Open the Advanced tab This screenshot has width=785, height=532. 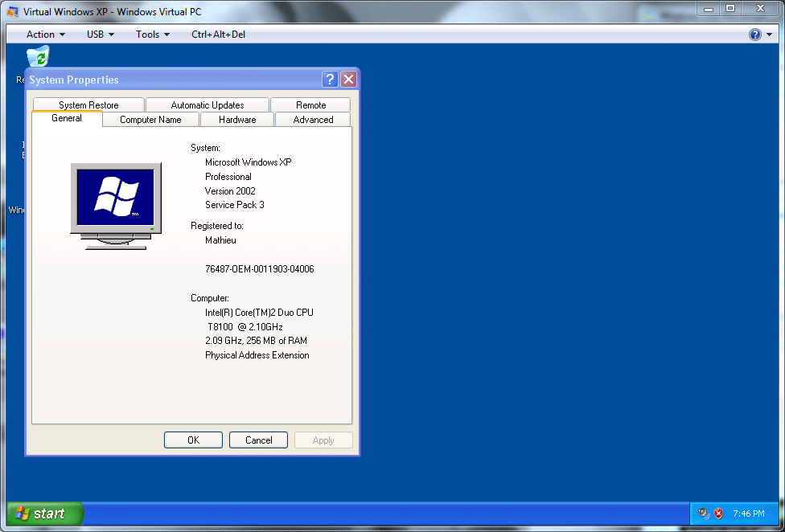(313, 120)
